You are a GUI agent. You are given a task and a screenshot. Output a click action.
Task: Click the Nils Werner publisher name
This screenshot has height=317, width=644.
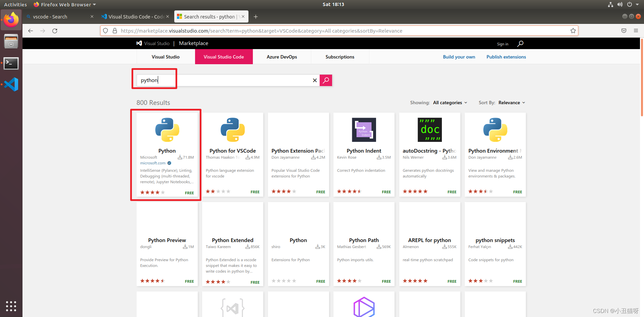tap(413, 157)
